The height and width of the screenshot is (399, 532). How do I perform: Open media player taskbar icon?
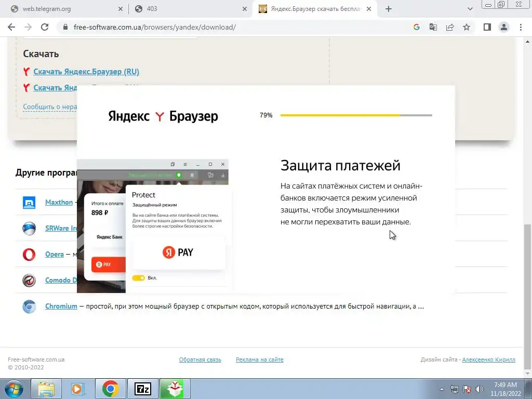tap(77, 389)
